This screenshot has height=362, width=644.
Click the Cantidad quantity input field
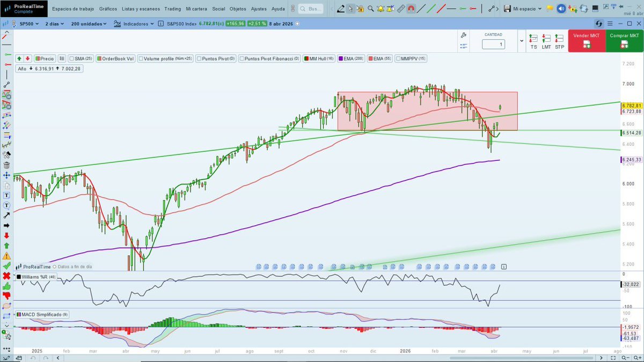coord(493,45)
